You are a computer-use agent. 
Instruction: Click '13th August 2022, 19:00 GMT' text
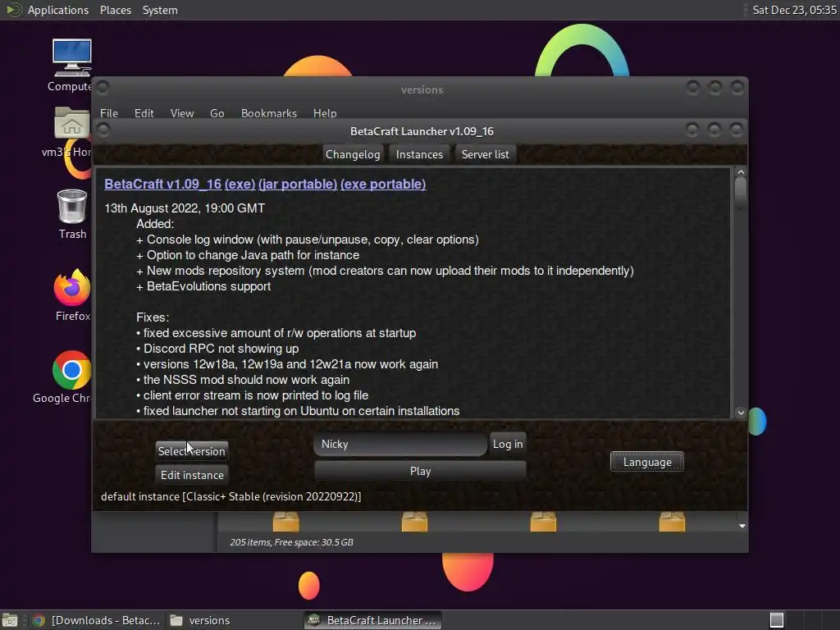pyautogui.click(x=185, y=208)
